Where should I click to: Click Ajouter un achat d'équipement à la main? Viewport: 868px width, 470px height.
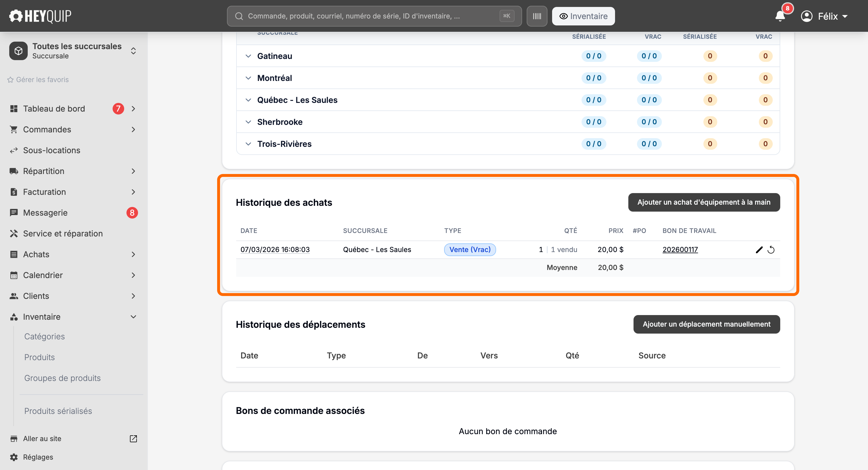(x=704, y=202)
